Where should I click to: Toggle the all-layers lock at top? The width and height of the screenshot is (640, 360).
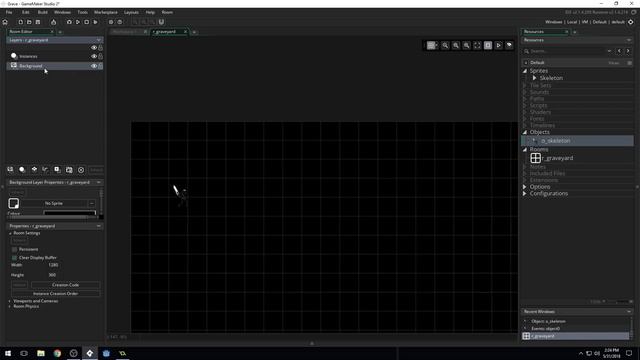[x=100, y=48]
